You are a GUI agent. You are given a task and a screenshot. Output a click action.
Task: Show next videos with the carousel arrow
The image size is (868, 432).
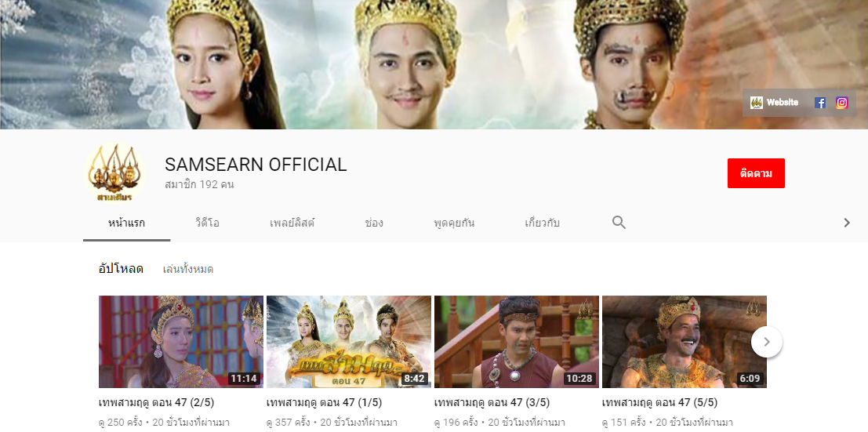coord(766,342)
